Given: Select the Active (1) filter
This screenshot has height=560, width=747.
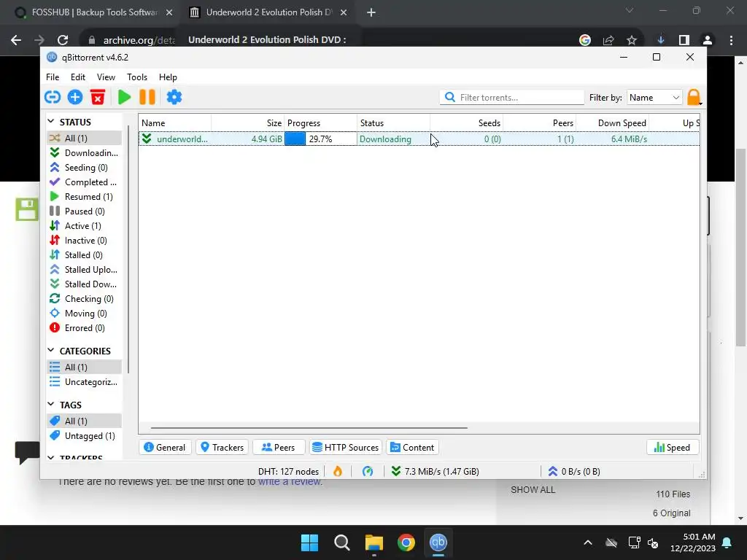Looking at the screenshot, I should pyautogui.click(x=85, y=226).
